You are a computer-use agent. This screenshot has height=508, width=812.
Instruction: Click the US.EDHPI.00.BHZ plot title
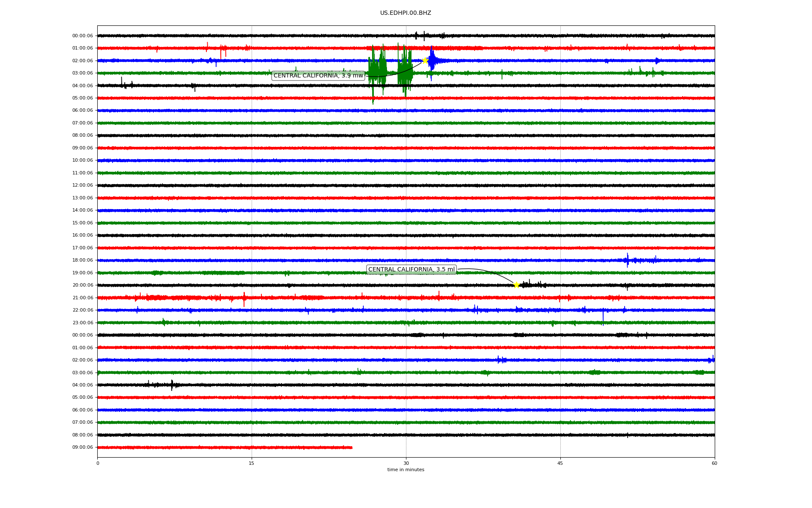(x=405, y=13)
